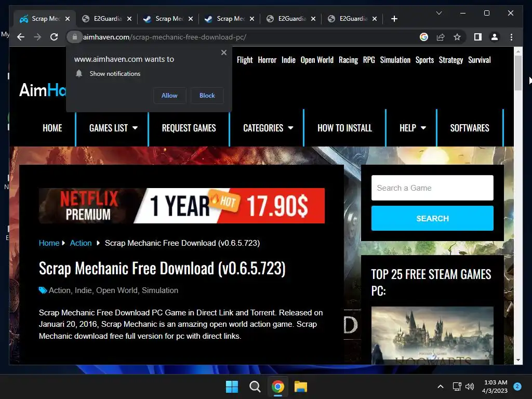Go to the HOME menu item

[52, 128]
